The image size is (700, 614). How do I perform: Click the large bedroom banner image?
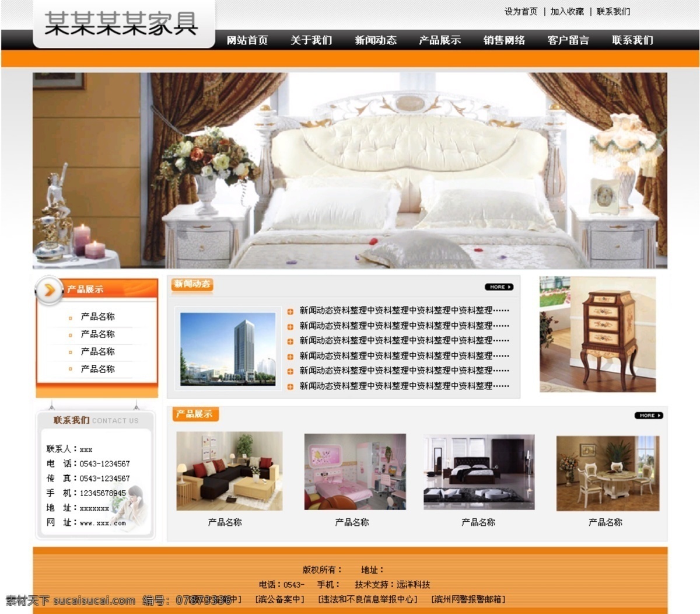click(350, 170)
